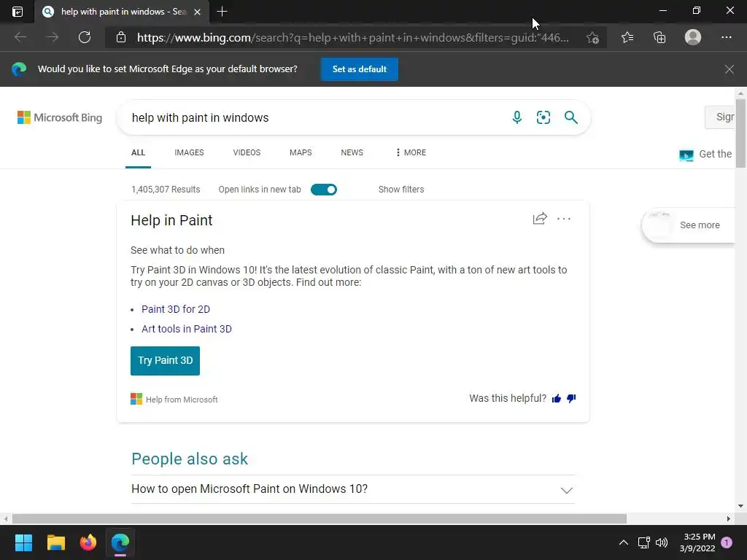This screenshot has width=747, height=560.
Task: Switch to the Maps tab
Action: [301, 152]
